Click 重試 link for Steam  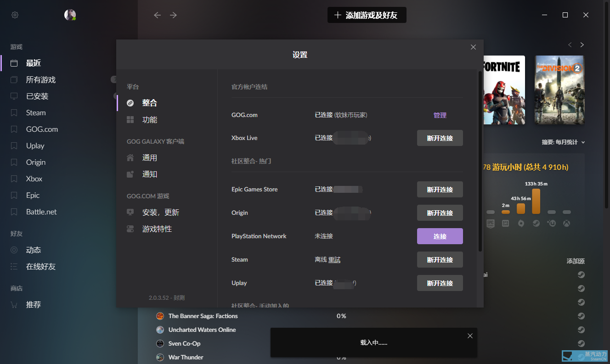pyautogui.click(x=334, y=260)
